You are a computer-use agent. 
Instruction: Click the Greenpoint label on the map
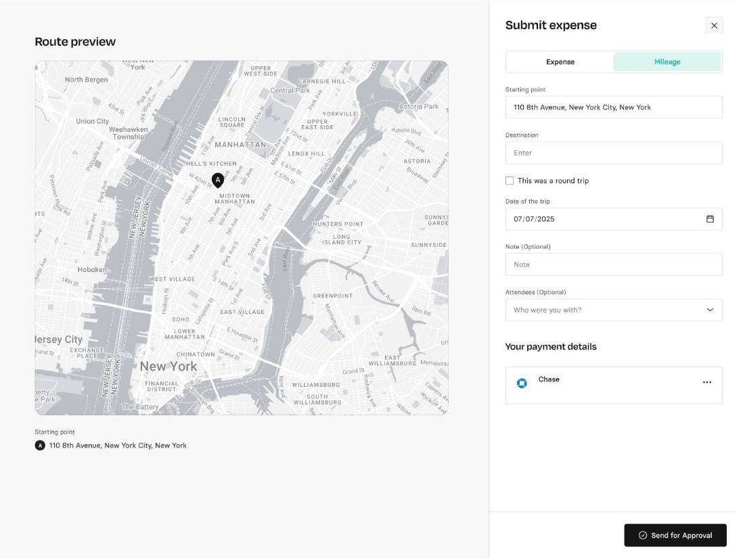pyautogui.click(x=332, y=296)
